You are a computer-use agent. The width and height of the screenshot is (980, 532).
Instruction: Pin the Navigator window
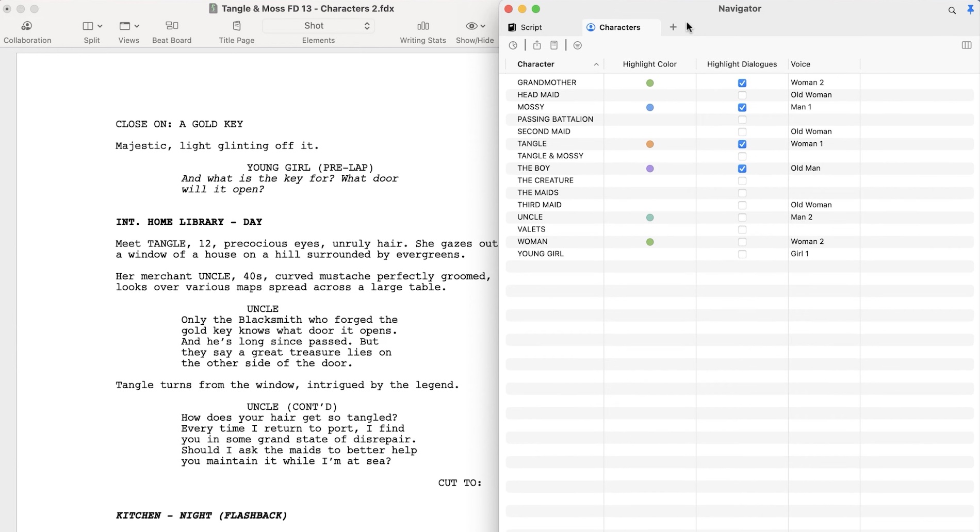970,10
